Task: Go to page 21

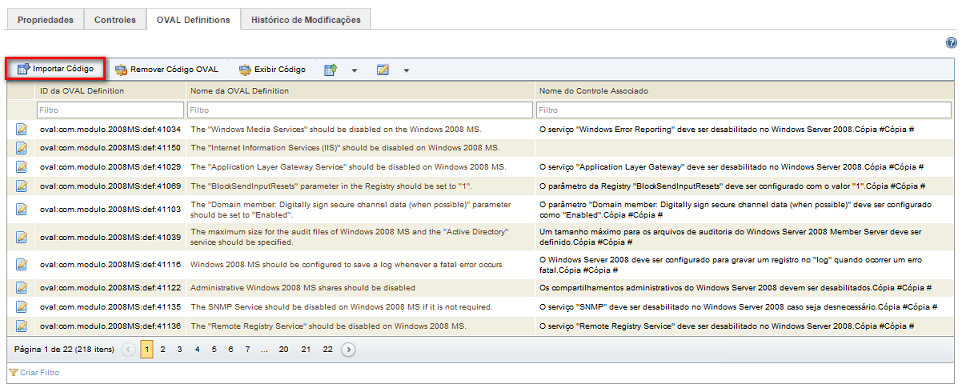Action: [x=306, y=349]
